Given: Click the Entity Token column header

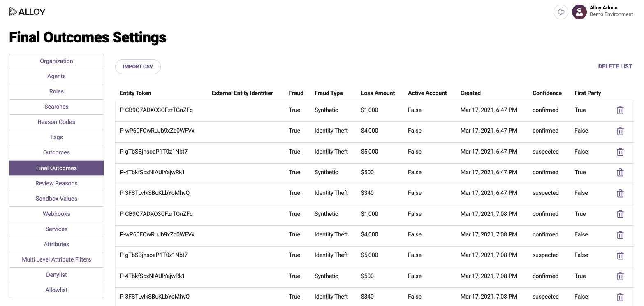Looking at the screenshot, I should (135, 93).
